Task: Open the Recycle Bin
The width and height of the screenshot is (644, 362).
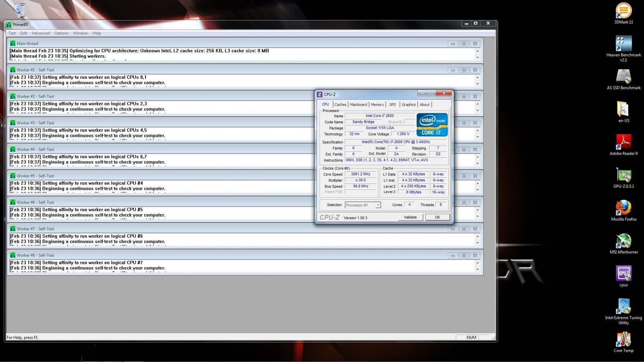Action: (20, 10)
